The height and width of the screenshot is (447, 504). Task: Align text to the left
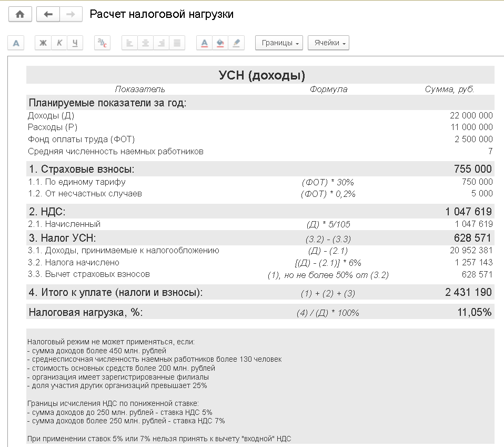129,43
